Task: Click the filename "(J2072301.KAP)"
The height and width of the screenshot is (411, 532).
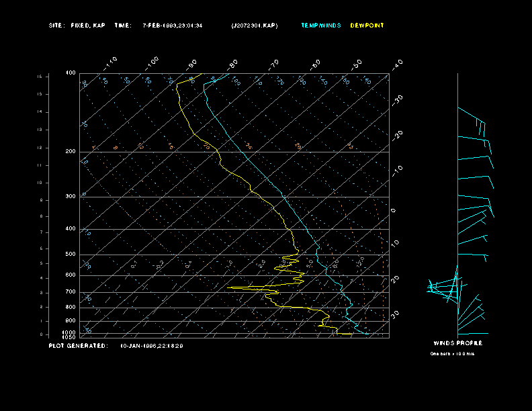Action: tap(255, 26)
